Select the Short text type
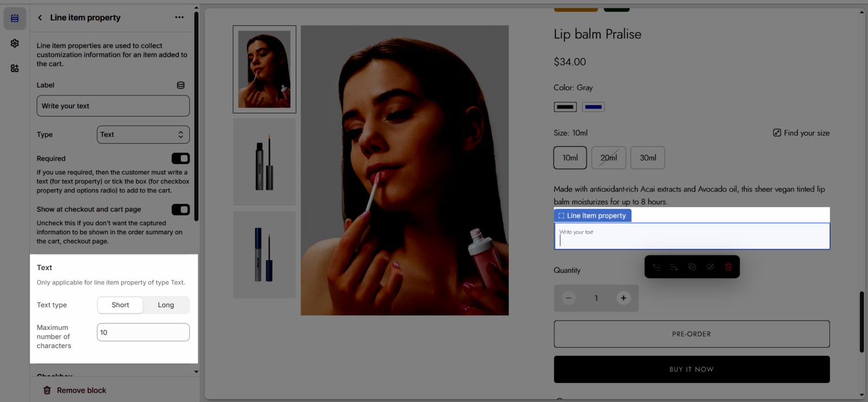This screenshot has width=868, height=402. 120,305
